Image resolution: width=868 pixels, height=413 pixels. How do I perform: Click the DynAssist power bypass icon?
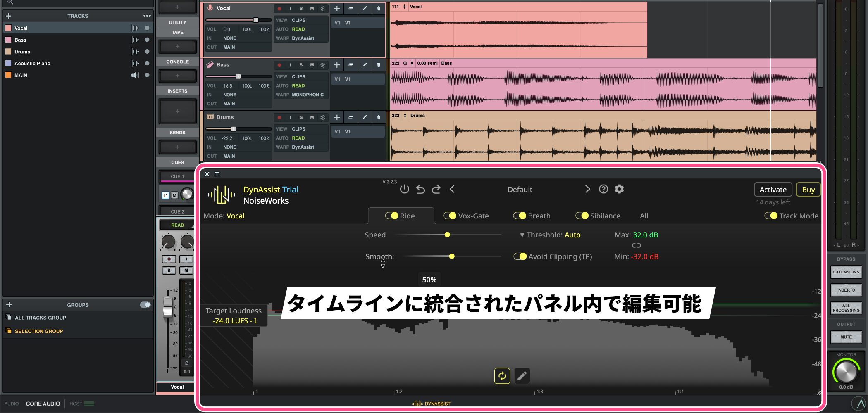404,189
